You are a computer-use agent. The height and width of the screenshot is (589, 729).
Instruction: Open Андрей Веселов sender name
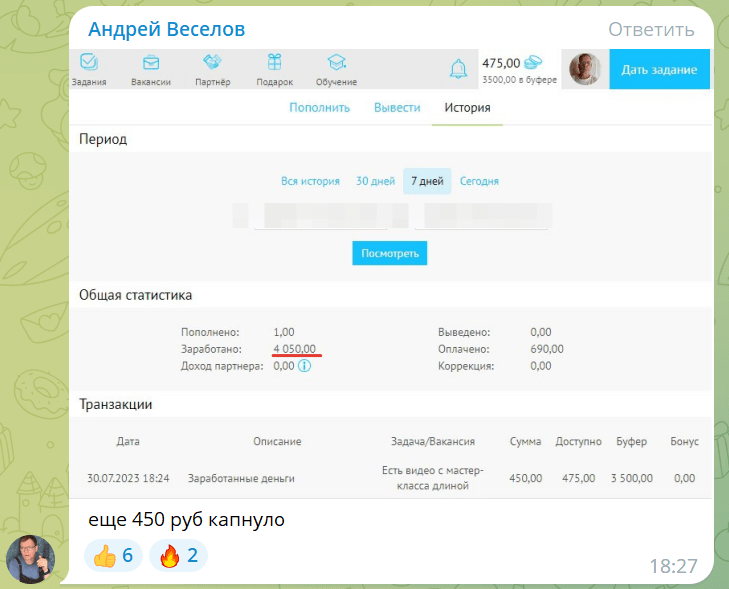(166, 29)
